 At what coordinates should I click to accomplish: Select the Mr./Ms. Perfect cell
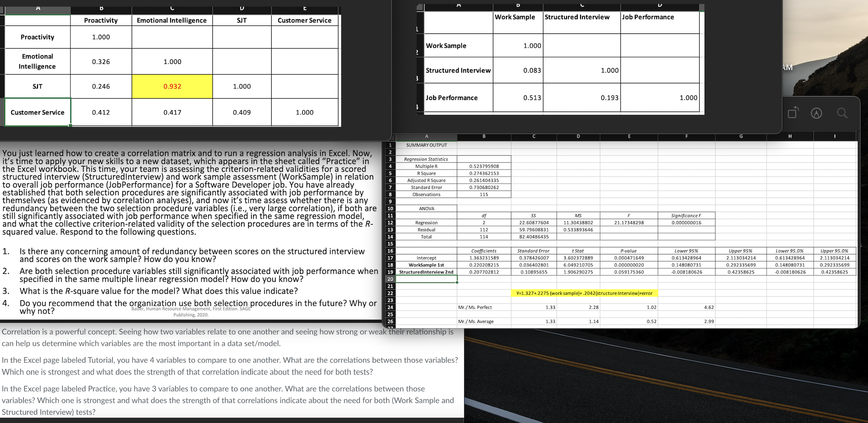pos(484,307)
